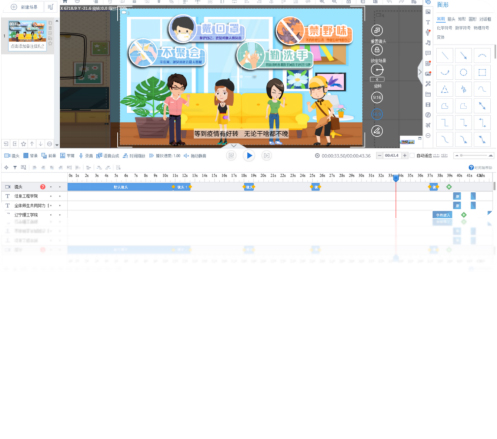497x439 pixels.
Task: Open the music note sidebar icon
Action: click(428, 43)
